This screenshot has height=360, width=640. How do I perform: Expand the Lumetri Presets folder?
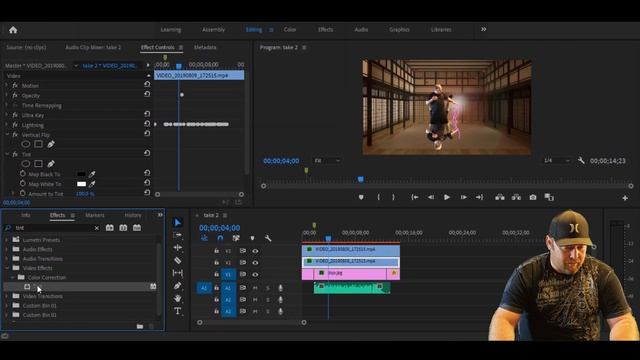[x=7, y=240]
